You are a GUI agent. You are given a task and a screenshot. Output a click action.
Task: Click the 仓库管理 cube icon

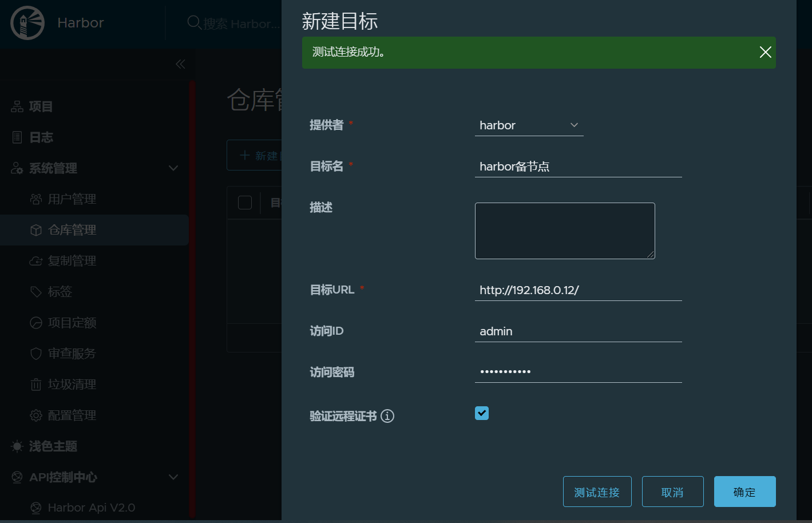click(36, 230)
